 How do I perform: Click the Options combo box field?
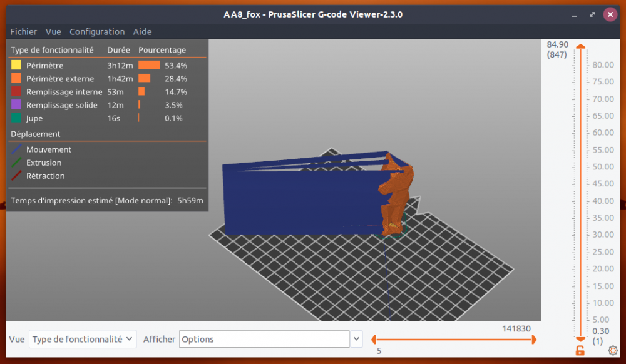pos(264,339)
